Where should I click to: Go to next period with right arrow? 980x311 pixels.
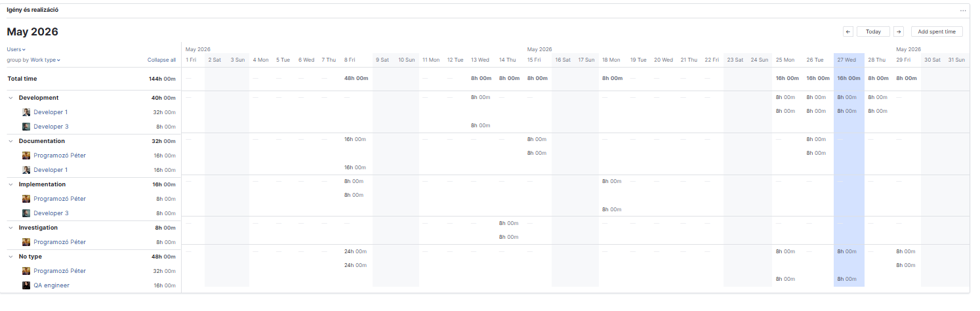(x=899, y=31)
